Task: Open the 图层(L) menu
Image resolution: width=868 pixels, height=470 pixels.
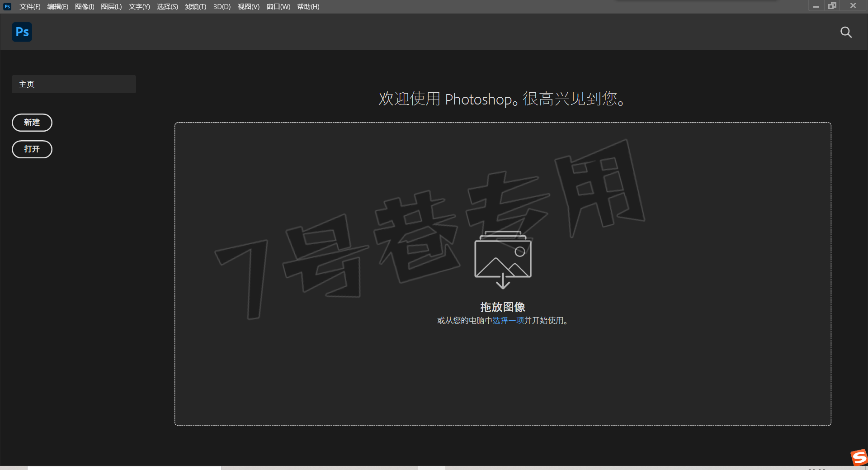Action: (x=111, y=7)
